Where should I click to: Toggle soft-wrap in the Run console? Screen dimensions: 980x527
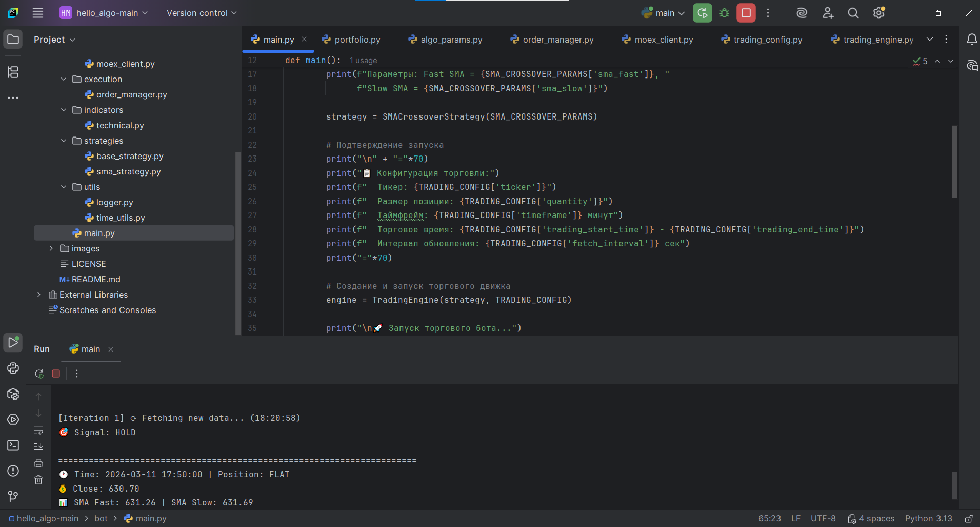tap(38, 430)
